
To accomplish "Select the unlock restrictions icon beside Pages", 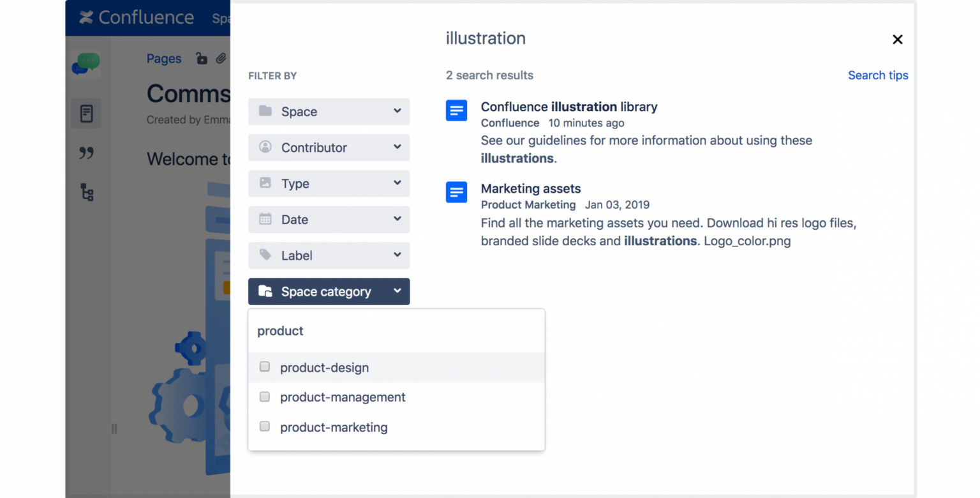I will tap(202, 58).
